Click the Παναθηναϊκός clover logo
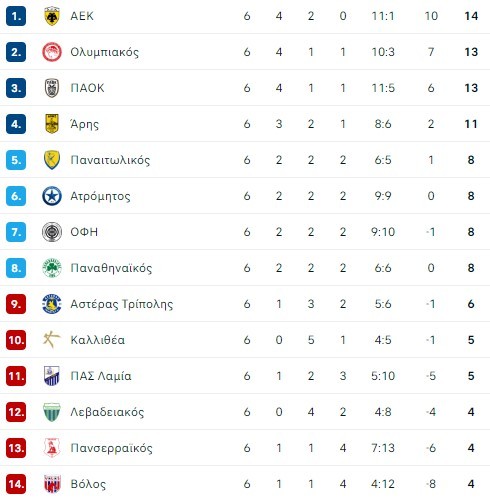The image size is (490, 499). point(52,268)
